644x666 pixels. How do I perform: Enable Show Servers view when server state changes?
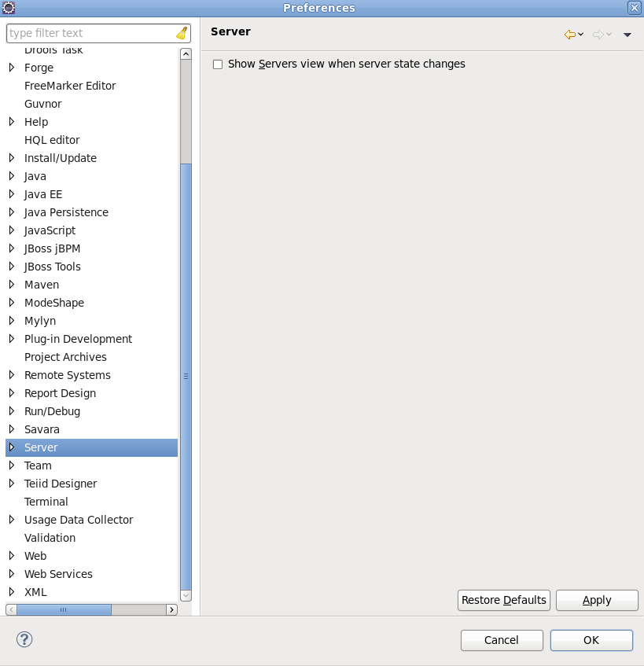tap(218, 64)
